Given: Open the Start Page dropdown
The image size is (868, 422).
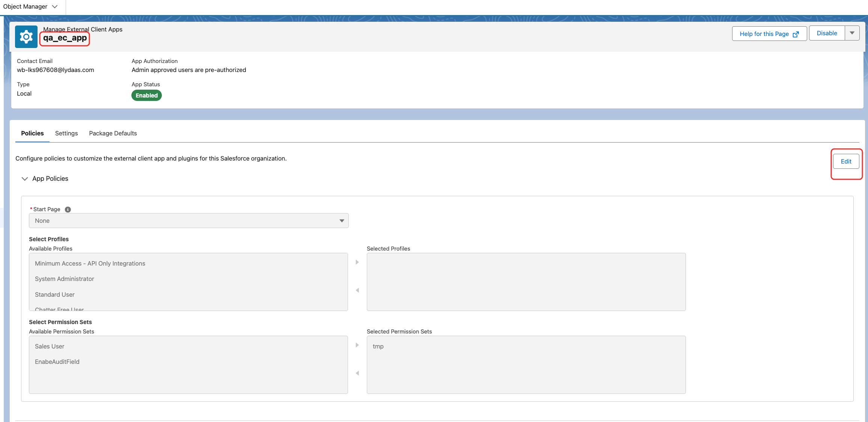Looking at the screenshot, I should [188, 221].
